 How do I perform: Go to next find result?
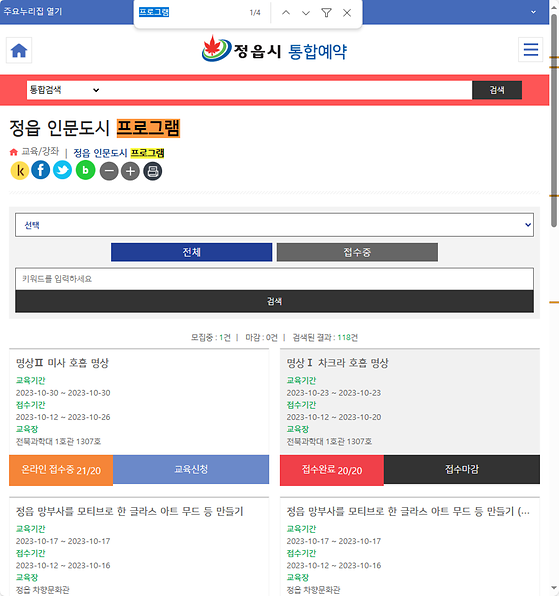click(306, 13)
